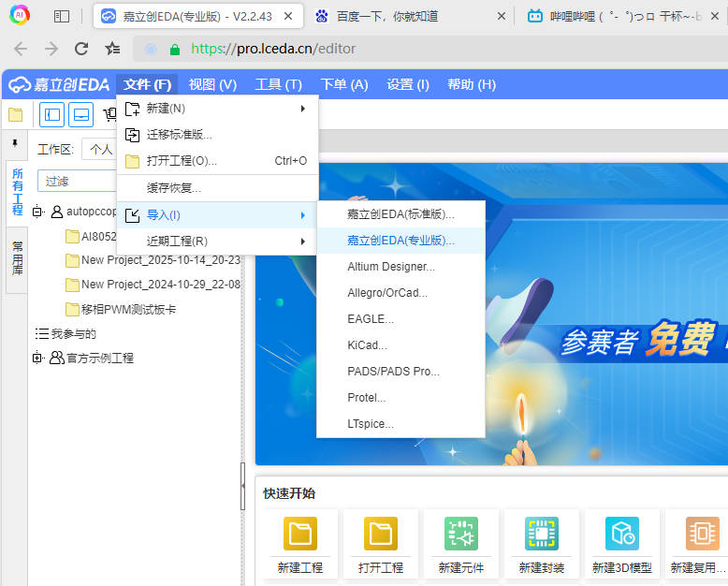Click the 官方示例工程 group icon
This screenshot has width=728, height=586.
pyautogui.click(x=57, y=358)
